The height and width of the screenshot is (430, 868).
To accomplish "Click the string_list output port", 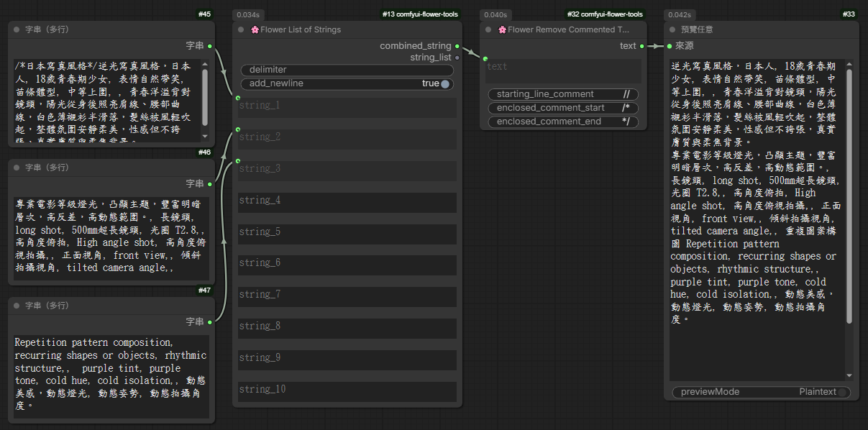I will [x=457, y=58].
